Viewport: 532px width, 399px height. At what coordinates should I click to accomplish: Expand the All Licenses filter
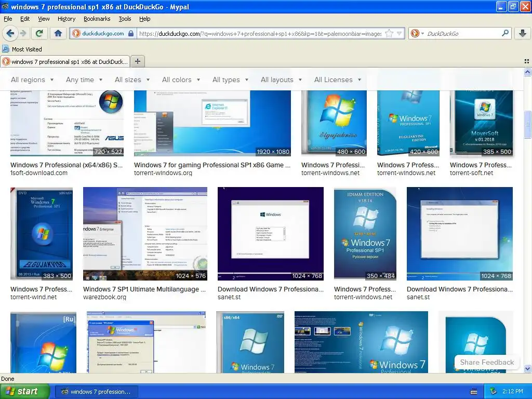point(338,79)
